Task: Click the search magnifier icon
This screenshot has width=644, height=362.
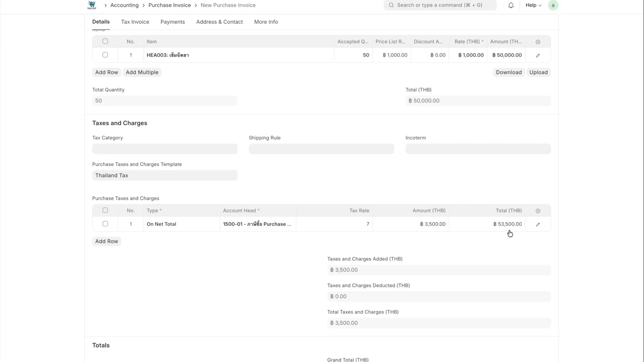Action: (x=391, y=5)
